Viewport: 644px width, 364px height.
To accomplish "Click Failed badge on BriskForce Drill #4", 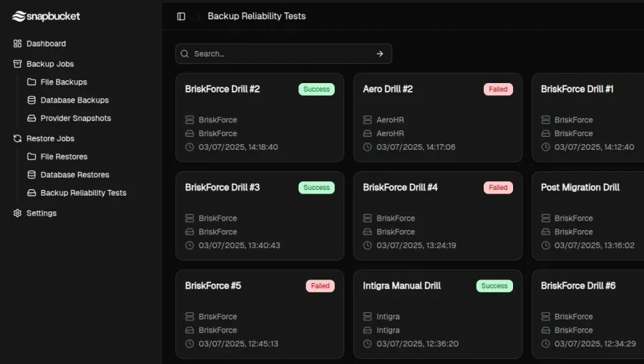I will pos(498,188).
